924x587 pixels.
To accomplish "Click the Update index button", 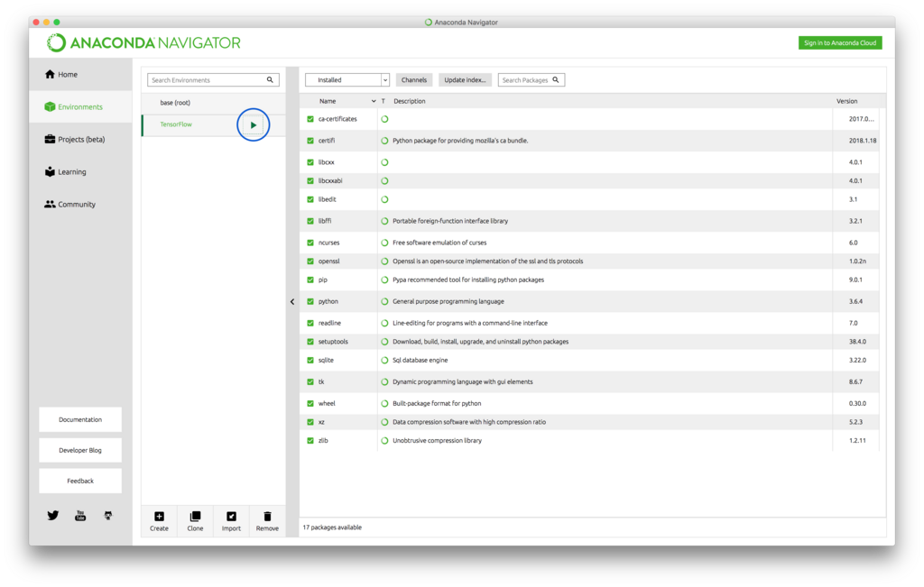I will (x=465, y=80).
